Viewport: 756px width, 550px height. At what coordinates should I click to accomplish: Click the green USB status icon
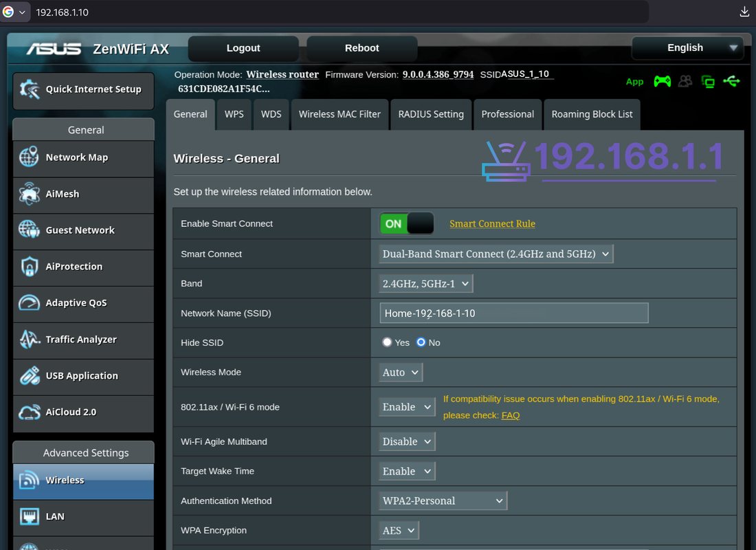(x=731, y=81)
